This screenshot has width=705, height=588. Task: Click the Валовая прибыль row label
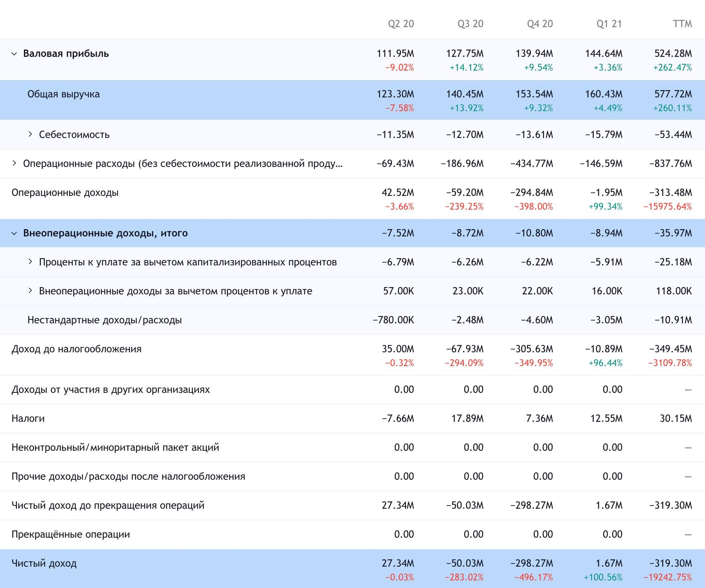point(66,54)
